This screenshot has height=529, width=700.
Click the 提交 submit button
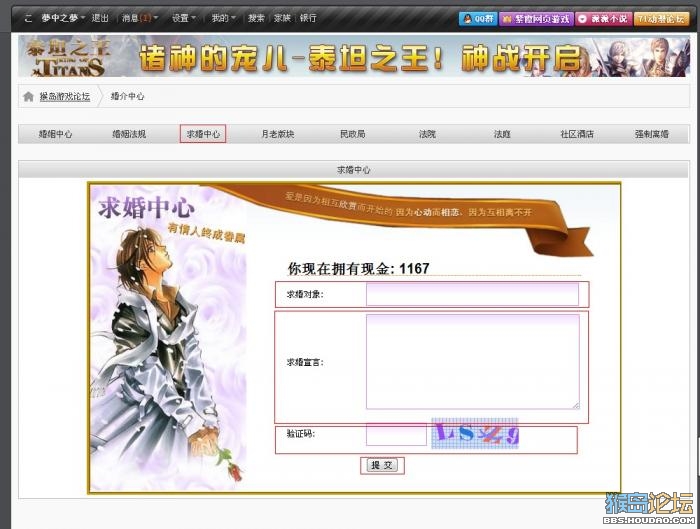382,465
